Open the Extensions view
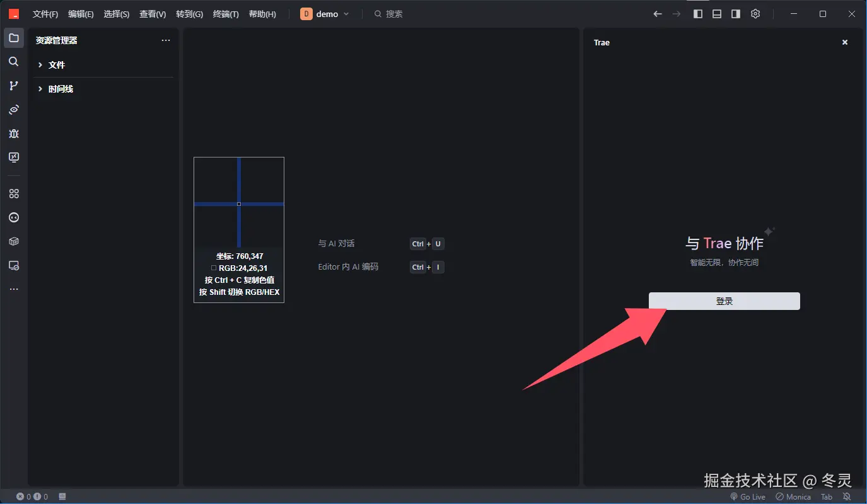 pos(14,194)
